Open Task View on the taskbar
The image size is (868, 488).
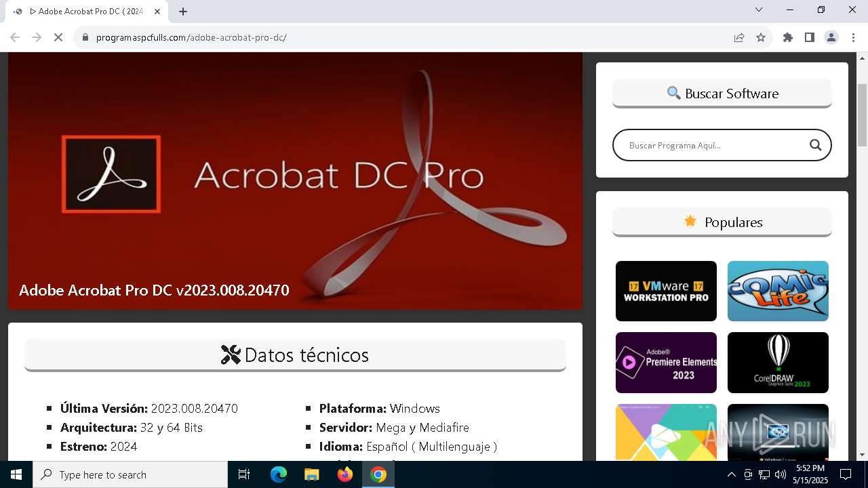pyautogui.click(x=244, y=474)
